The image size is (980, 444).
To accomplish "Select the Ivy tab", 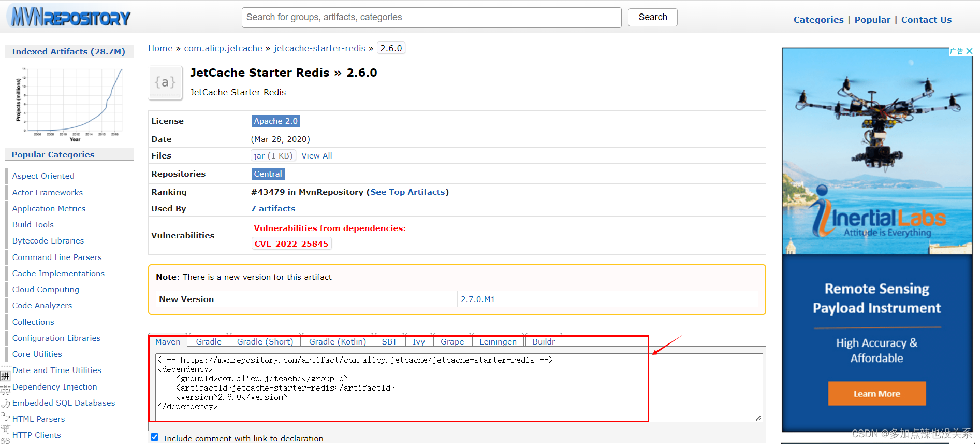I will (x=419, y=341).
